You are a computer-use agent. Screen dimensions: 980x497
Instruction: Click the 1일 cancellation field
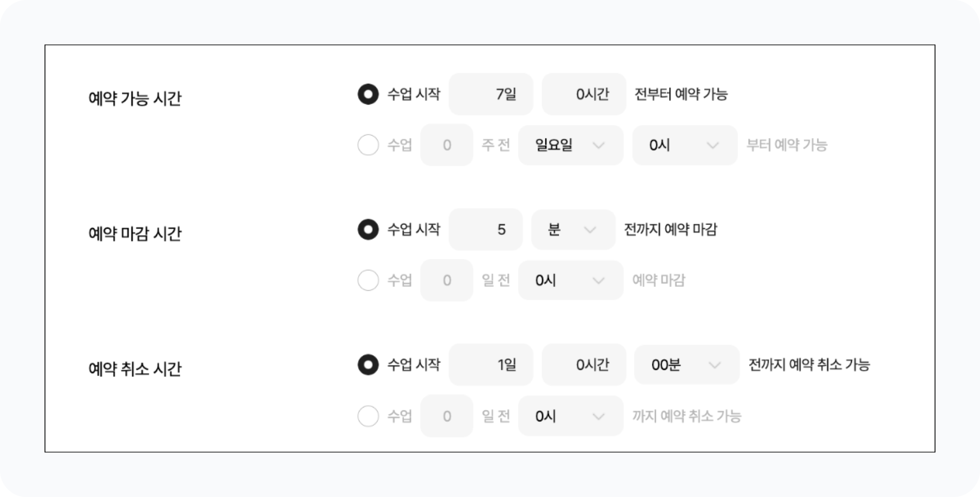coord(491,365)
